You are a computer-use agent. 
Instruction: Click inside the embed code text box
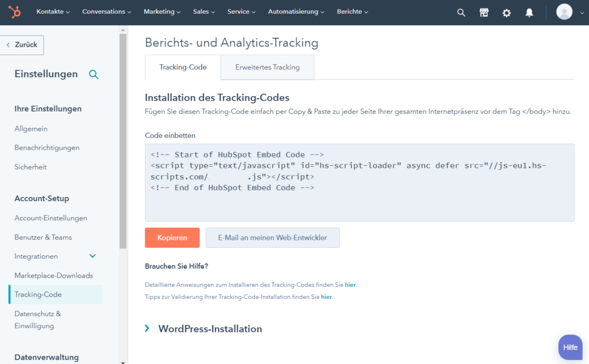coord(359,182)
